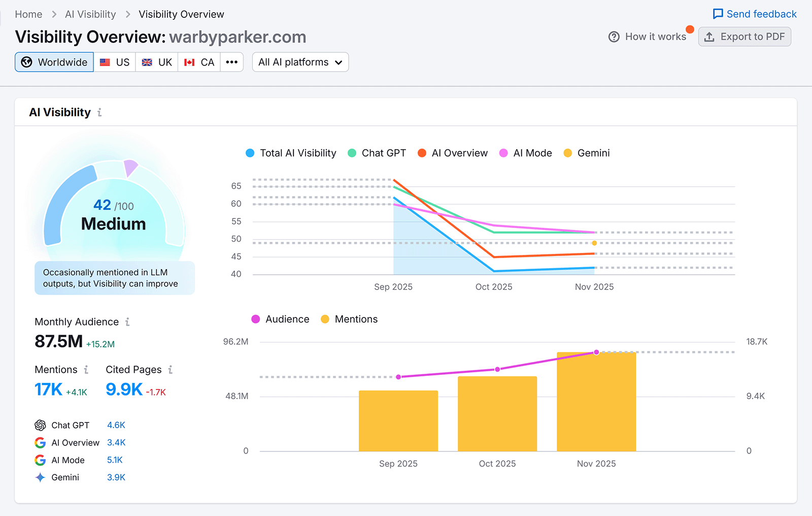Click the Gemini sparkle icon in the platform list
Image resolution: width=812 pixels, height=516 pixels.
[40, 477]
